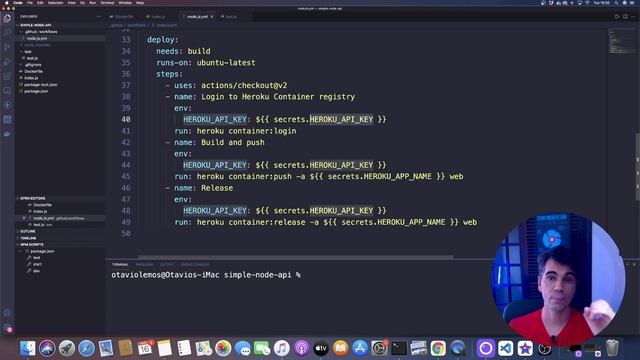Click the Run icon in editor title bar
Image resolution: width=640 pixels, height=360 pixels.
[x=617, y=17]
